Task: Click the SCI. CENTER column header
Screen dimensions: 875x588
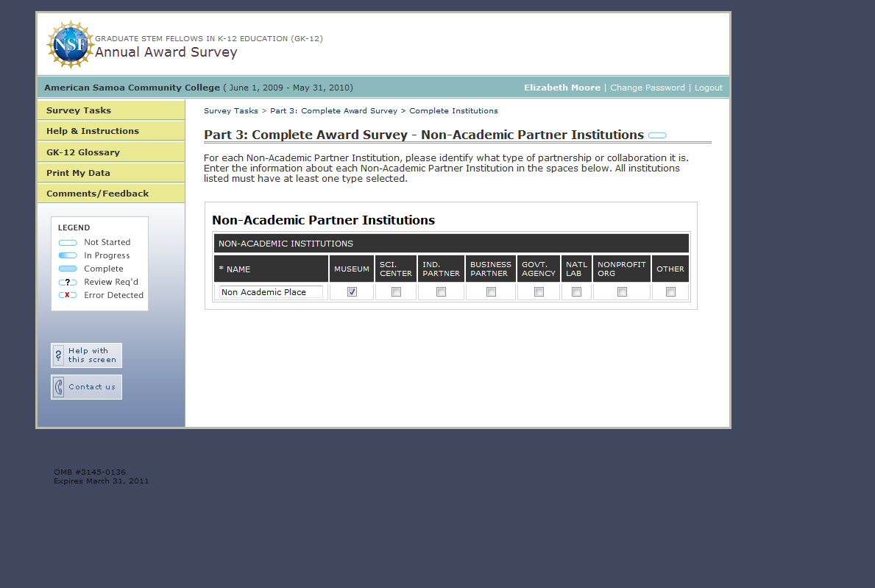Action: [396, 269]
